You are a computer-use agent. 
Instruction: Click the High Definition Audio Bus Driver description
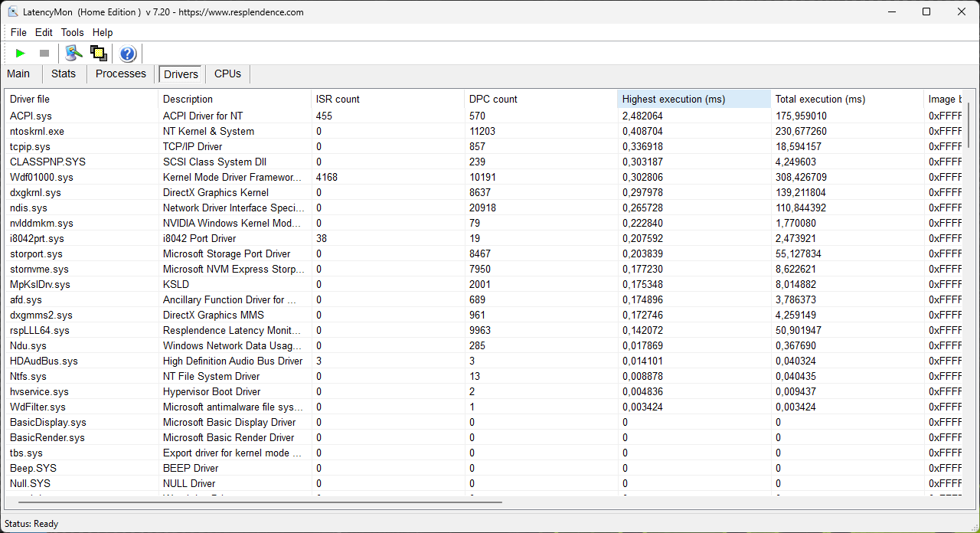click(x=233, y=361)
